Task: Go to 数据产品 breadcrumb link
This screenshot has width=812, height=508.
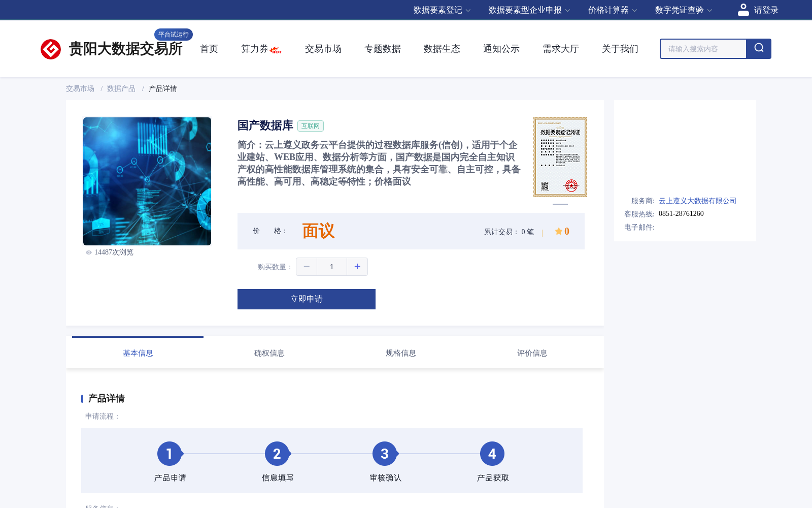Action: click(121, 88)
